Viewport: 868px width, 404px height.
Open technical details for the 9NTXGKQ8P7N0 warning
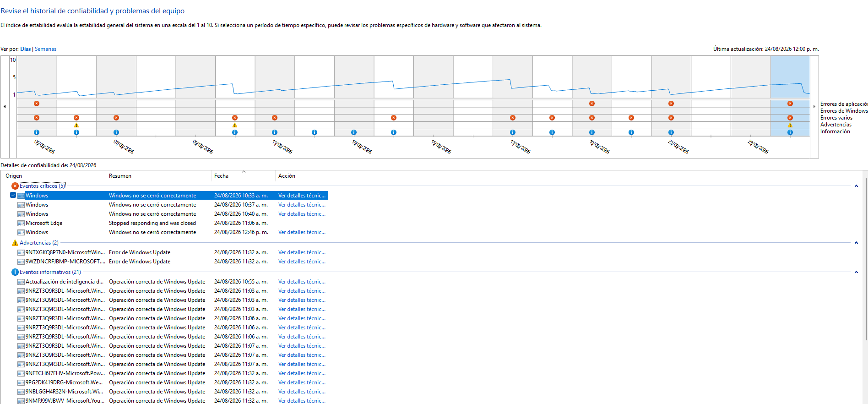click(302, 252)
